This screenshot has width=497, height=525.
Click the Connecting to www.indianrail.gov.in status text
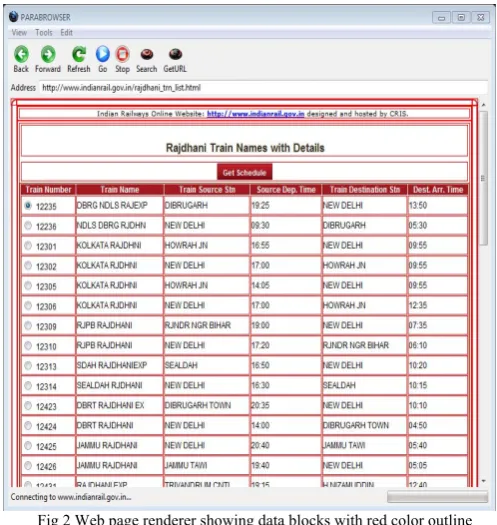[x=71, y=497]
